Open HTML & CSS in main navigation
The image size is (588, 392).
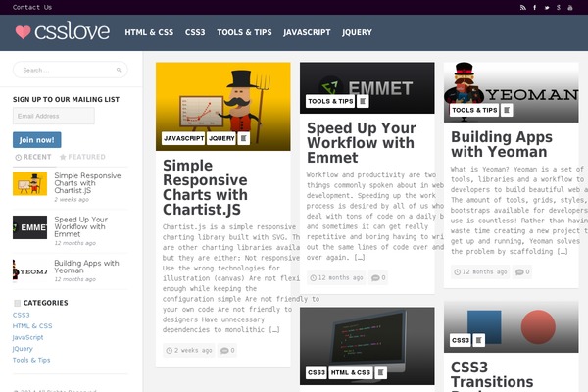(x=149, y=32)
